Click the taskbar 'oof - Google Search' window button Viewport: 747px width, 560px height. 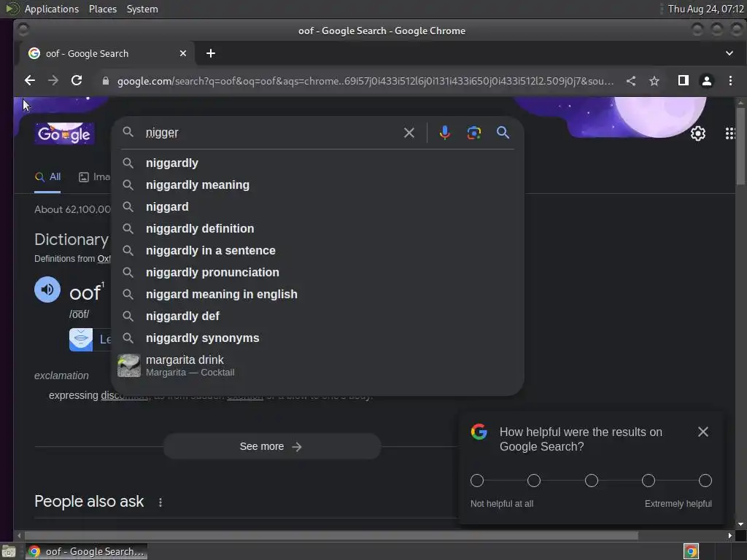coord(86,551)
